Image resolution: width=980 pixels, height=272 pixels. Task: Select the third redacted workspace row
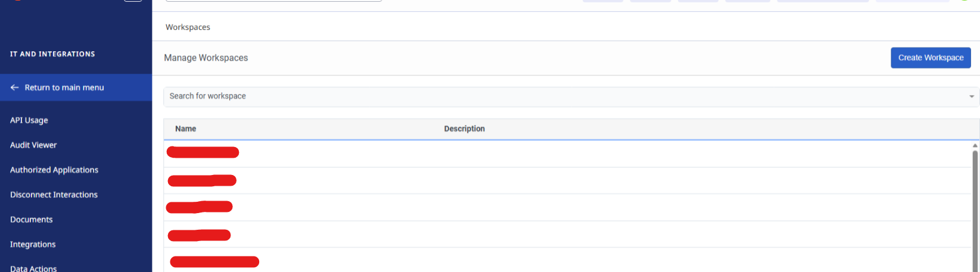[x=200, y=207]
